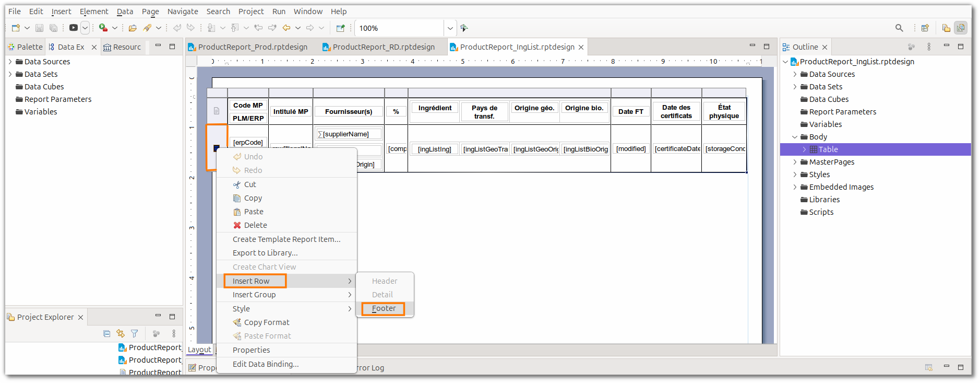Image resolution: width=980 pixels, height=383 pixels.
Task: Click the toggle icon right of zoom box
Action: pyautogui.click(x=464, y=28)
